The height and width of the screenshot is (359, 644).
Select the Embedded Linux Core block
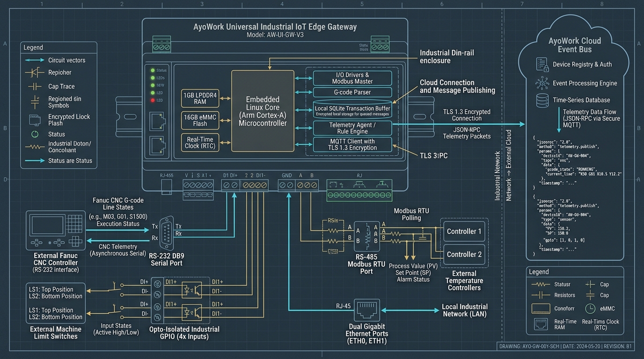coord(263,111)
